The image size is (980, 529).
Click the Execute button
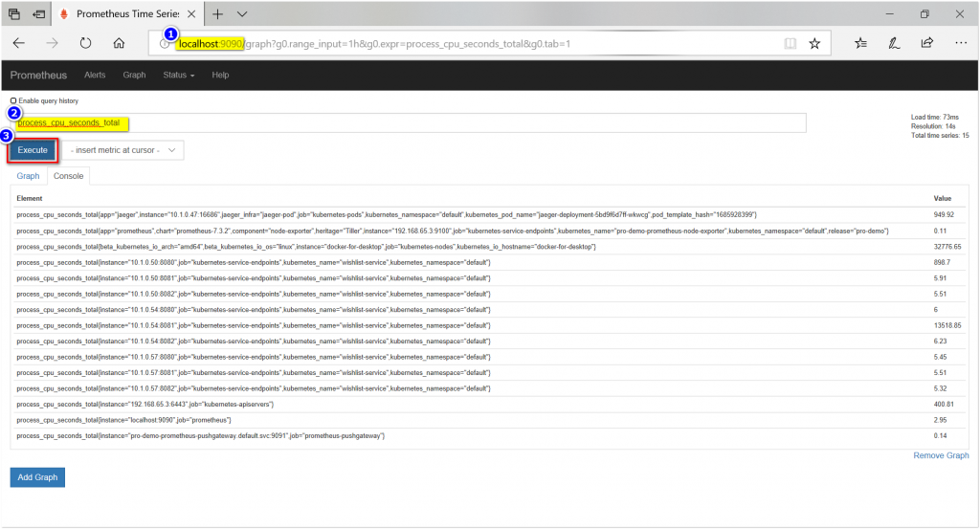(33, 150)
